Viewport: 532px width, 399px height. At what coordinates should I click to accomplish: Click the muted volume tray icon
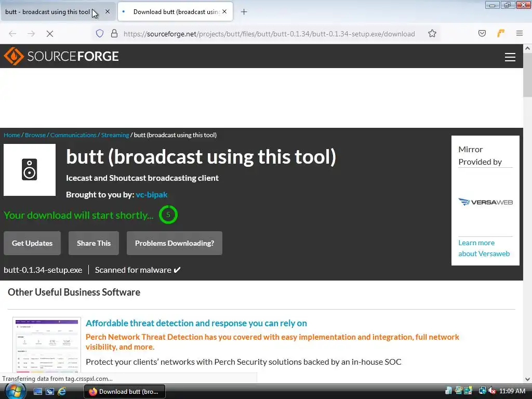[493, 391]
